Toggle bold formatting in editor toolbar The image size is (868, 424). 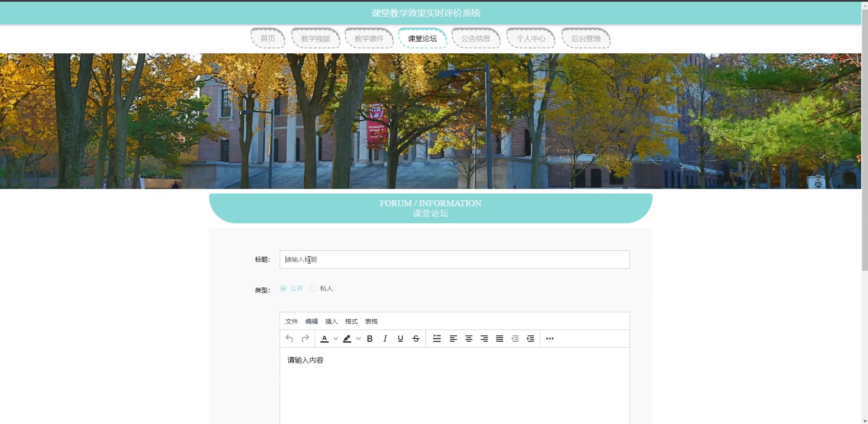click(370, 339)
